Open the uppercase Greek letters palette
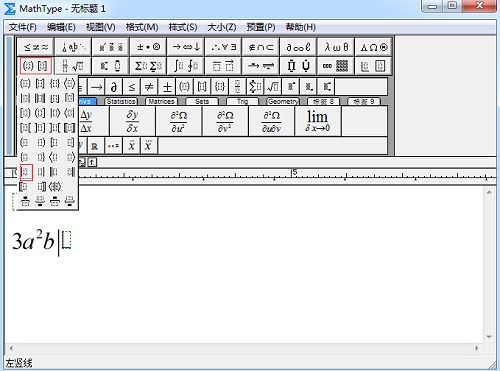500x371 pixels. pos(373,47)
